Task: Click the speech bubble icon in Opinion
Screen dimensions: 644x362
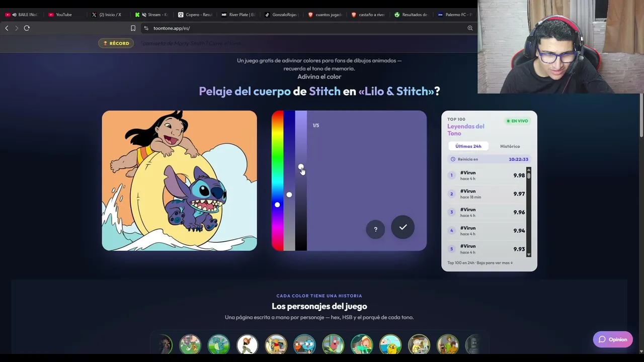Action: point(602,339)
